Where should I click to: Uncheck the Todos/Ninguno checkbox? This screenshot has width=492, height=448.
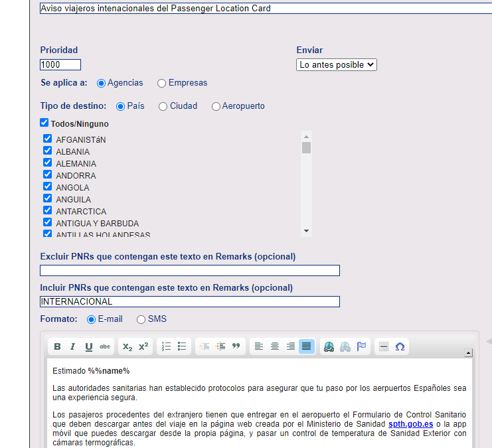tap(44, 123)
